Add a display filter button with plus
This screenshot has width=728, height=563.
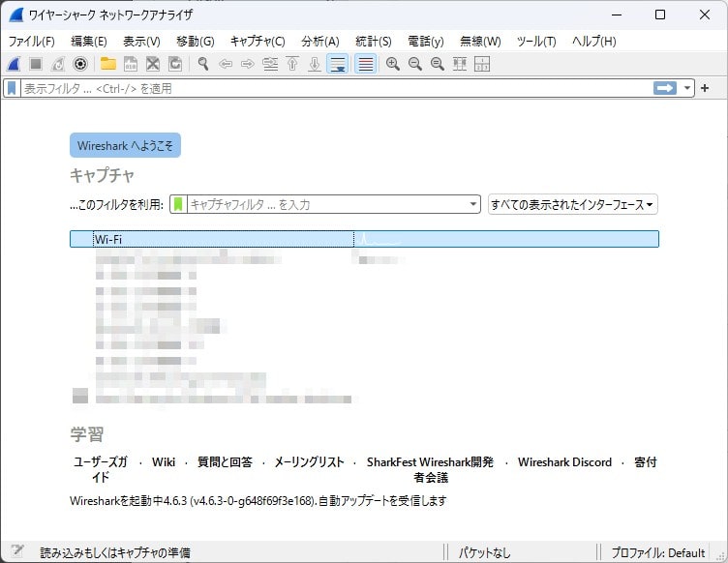tap(705, 88)
